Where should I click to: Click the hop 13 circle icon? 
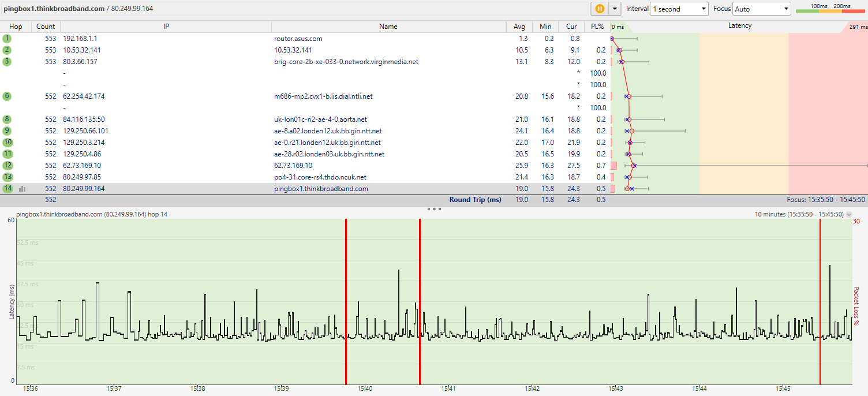(7, 177)
